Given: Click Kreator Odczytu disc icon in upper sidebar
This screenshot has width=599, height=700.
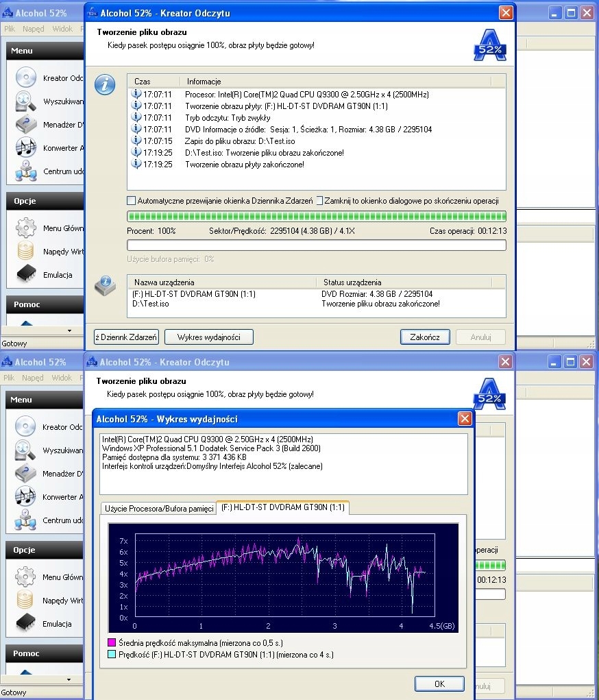Looking at the screenshot, I should click(x=26, y=77).
